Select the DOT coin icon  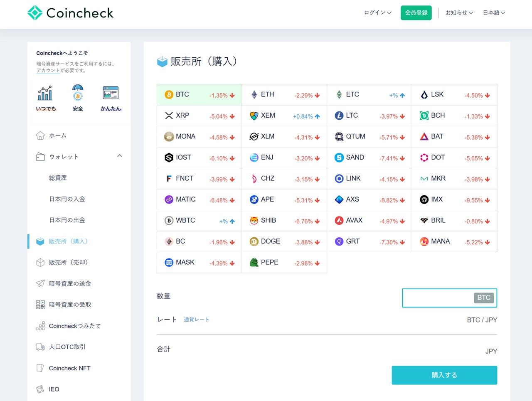tap(424, 157)
